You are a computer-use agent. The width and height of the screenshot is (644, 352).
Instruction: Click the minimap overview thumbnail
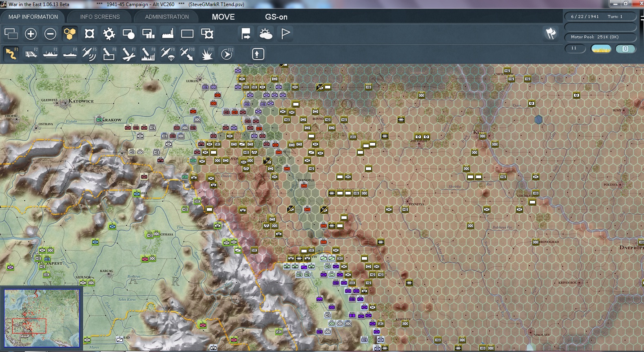click(42, 318)
